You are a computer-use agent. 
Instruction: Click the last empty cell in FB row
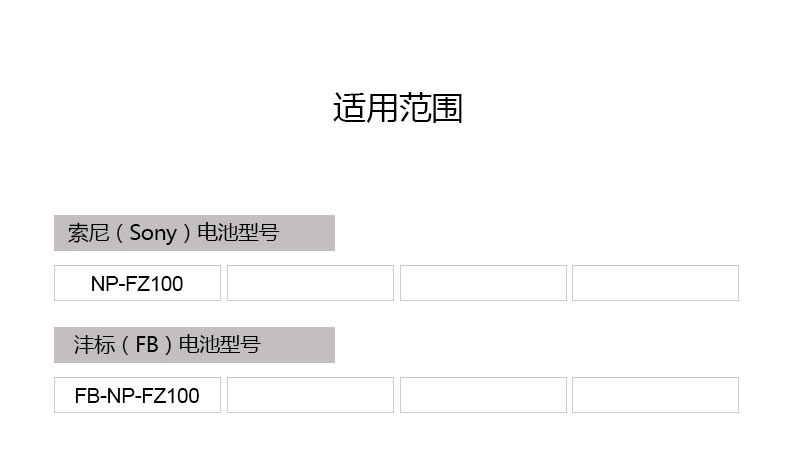pos(655,395)
